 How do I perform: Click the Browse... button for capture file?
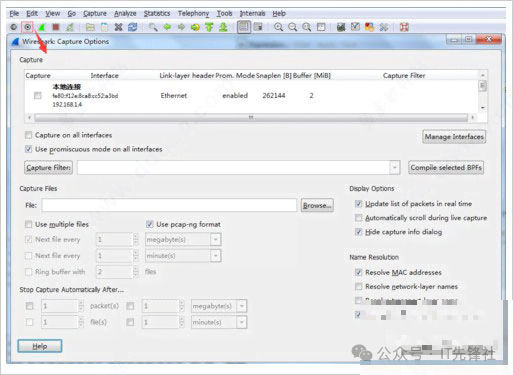pyautogui.click(x=317, y=205)
